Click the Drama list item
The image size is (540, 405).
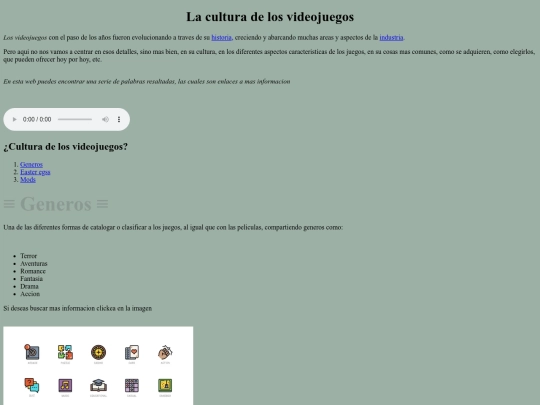29,286
